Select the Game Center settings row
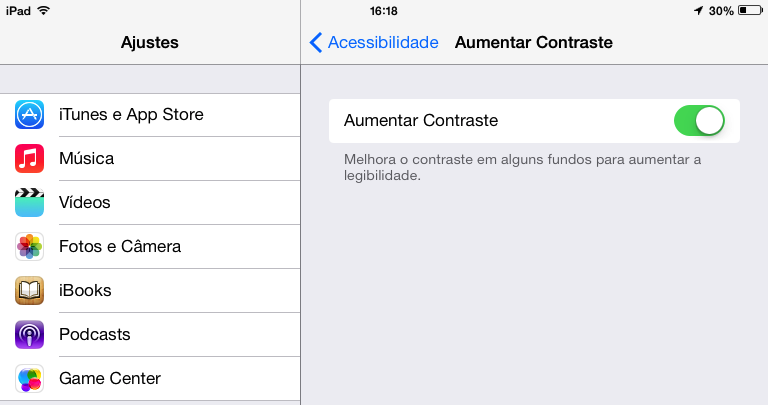This screenshot has height=405, width=768. (150, 379)
